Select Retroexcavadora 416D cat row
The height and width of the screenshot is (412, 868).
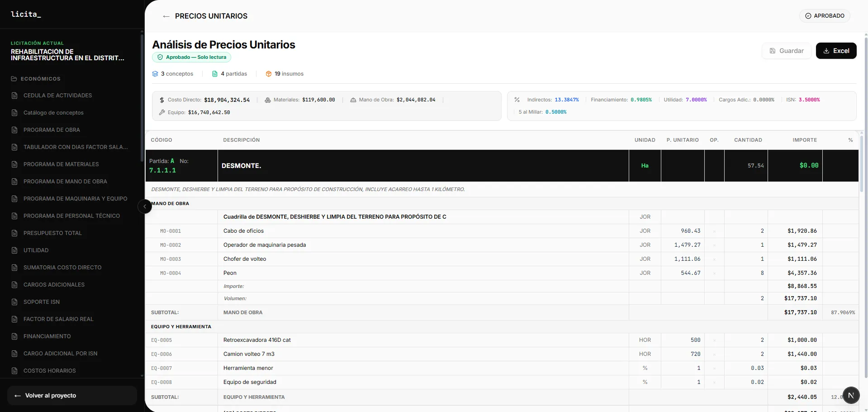click(502, 340)
